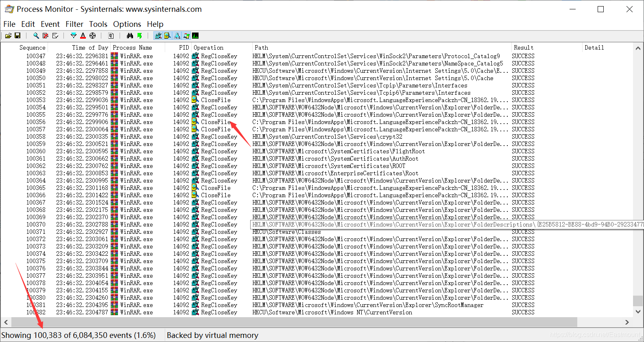Viewport: 644px width, 342px height.
Task: Click the RegCloseKey icon in row 100348
Action: (195, 63)
